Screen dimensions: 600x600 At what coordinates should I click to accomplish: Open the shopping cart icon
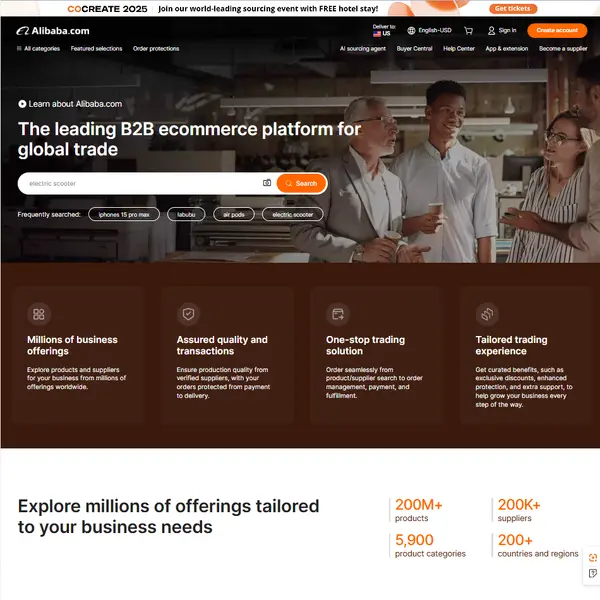[x=468, y=31]
